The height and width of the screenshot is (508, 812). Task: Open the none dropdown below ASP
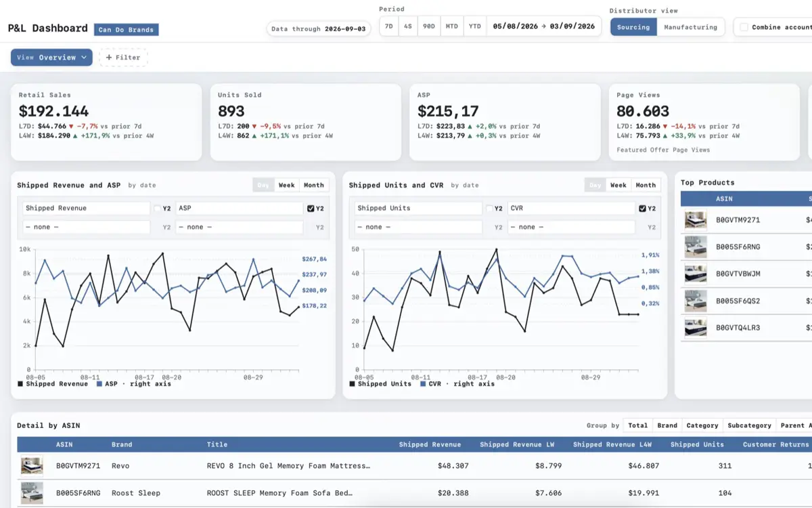click(240, 227)
